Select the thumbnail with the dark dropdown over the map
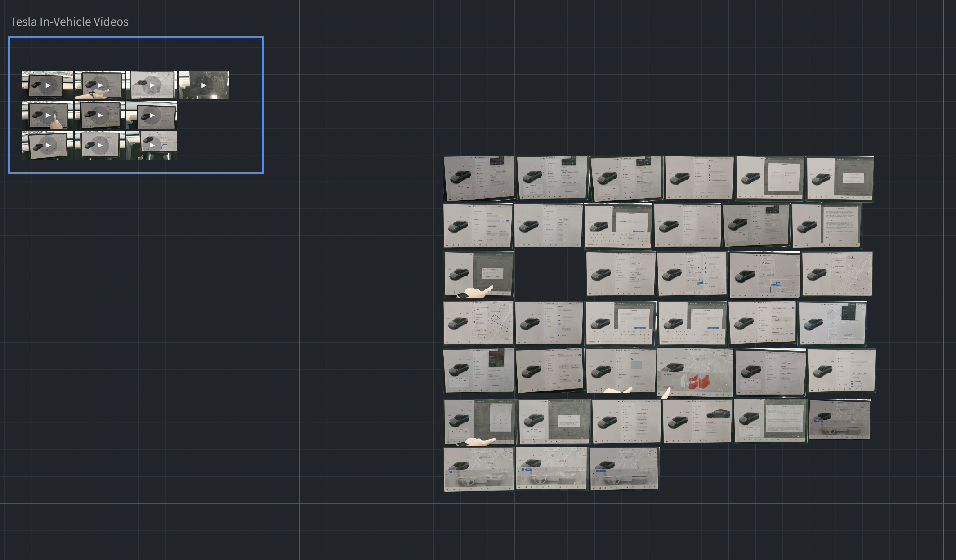This screenshot has height=560, width=956. coord(832,323)
